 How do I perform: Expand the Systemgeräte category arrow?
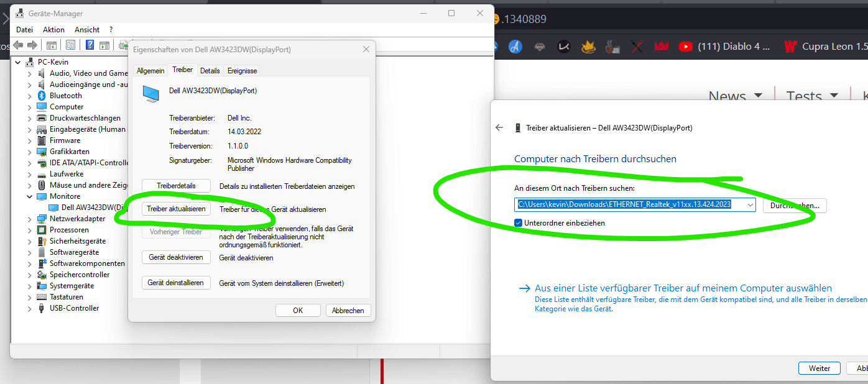point(29,286)
